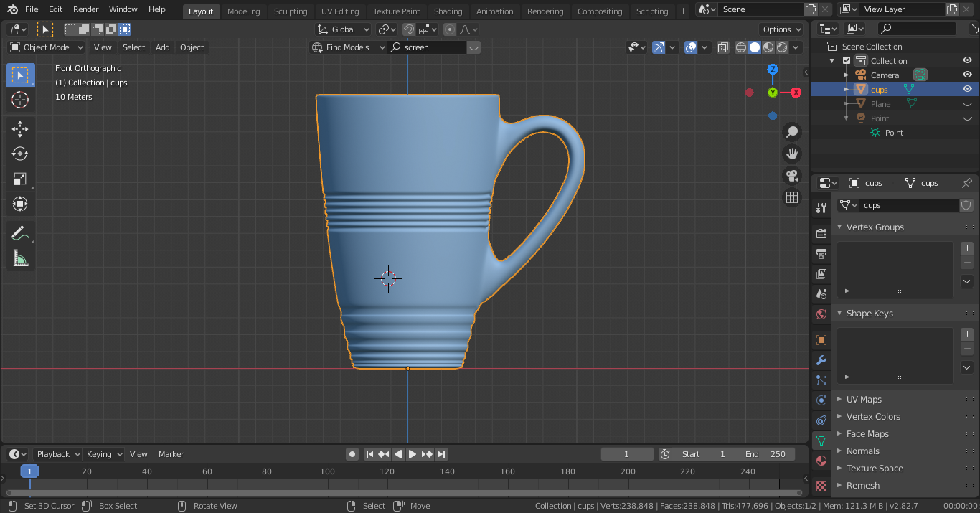The image size is (980, 513).
Task: Click the camera view icon in viewport gizmos
Action: (x=791, y=177)
